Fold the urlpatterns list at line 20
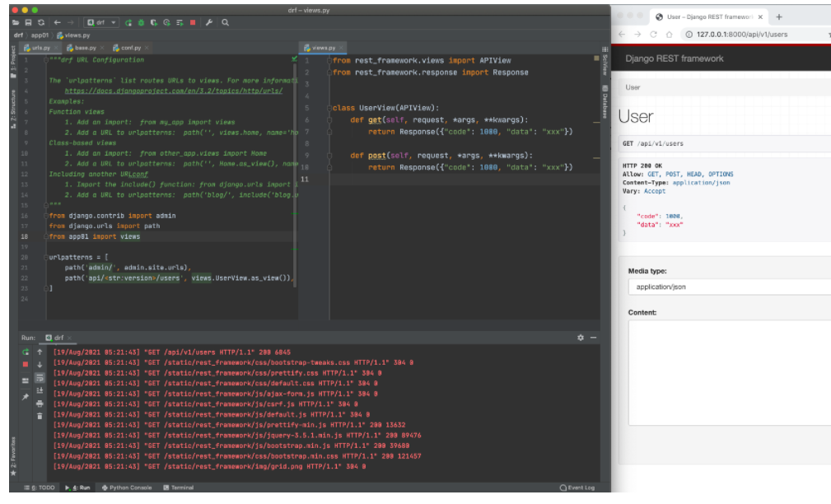Viewport: 831px width, 504px height. pos(46,257)
